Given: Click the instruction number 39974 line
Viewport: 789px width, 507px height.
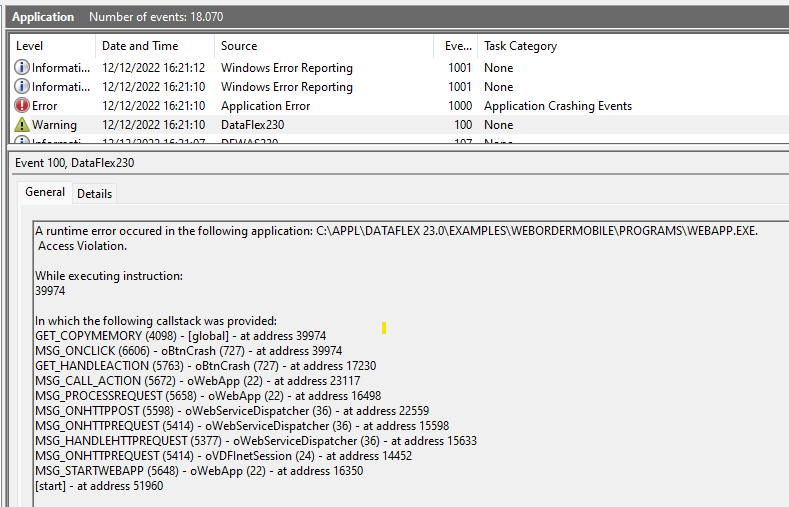Looking at the screenshot, I should coord(50,291).
